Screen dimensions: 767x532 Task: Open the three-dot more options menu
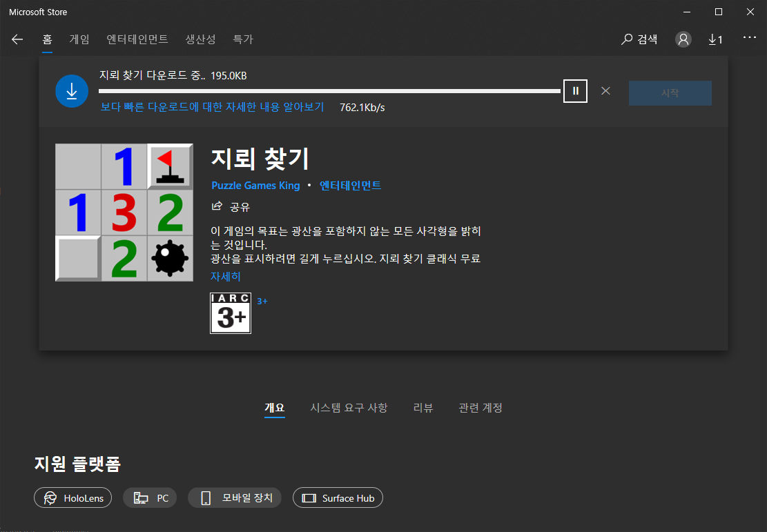[749, 38]
